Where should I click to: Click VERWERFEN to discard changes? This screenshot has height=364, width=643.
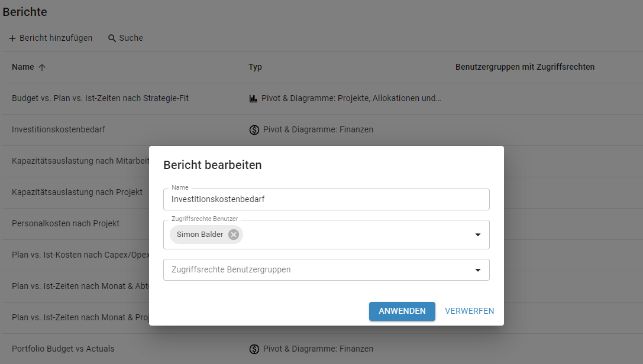(470, 311)
